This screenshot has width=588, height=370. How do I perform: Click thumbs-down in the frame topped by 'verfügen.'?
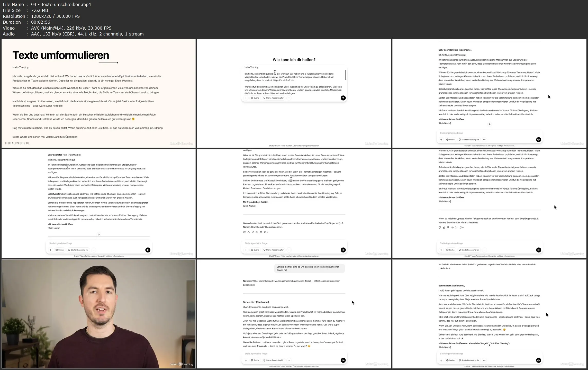coord(252,232)
